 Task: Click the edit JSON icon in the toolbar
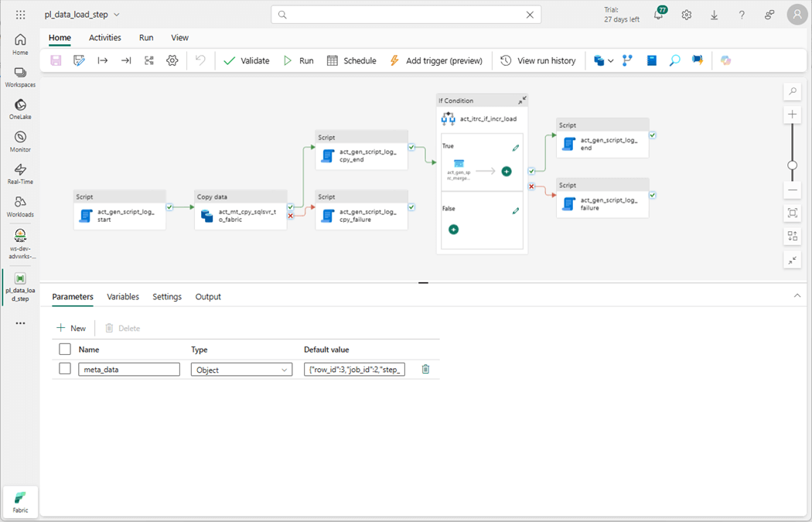[x=79, y=60]
